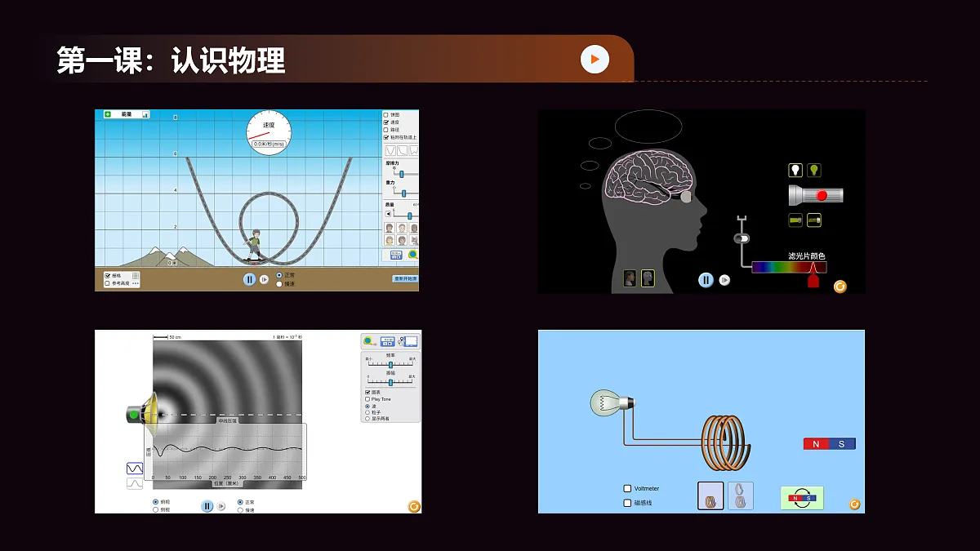Screen dimensions: 980x551
Task: Click the green speaker power button
Action: click(x=134, y=415)
